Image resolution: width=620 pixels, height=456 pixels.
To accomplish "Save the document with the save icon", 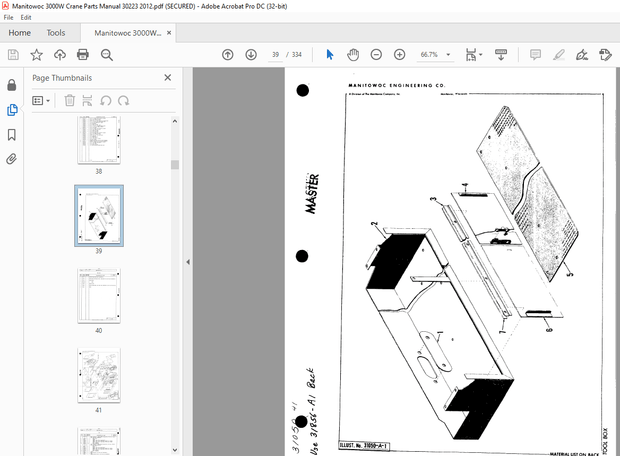I will click(13, 55).
